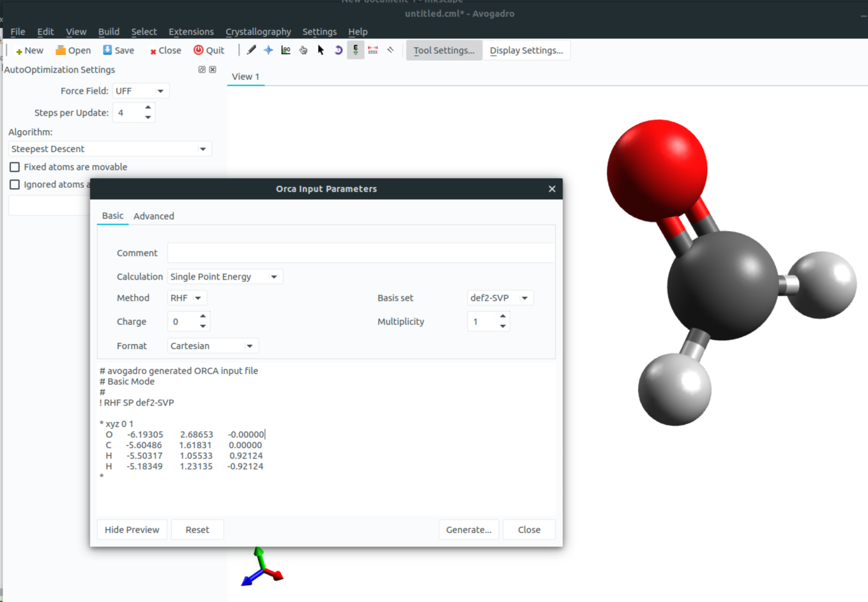Click into the Comment text field
868x602 pixels.
click(361, 253)
